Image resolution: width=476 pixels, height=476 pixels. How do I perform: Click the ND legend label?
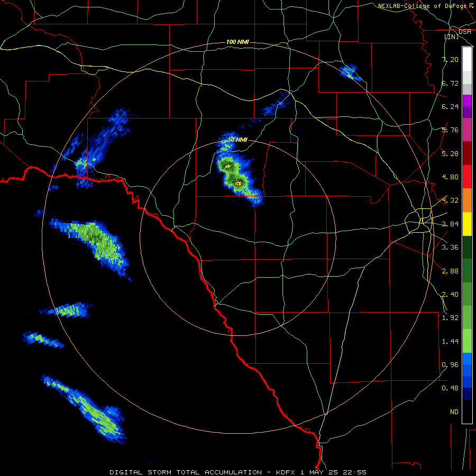(x=454, y=412)
